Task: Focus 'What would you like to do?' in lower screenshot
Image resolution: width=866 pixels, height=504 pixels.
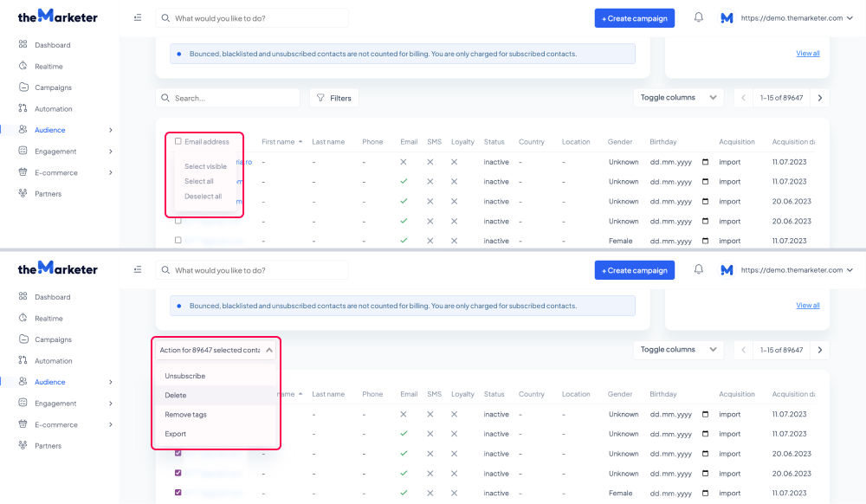Action: click(x=252, y=270)
